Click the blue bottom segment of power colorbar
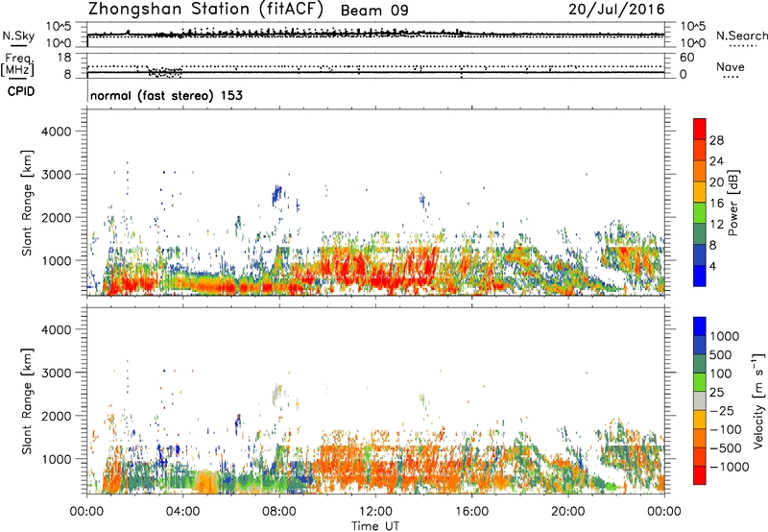The width and height of the screenshot is (768, 532). click(700, 277)
